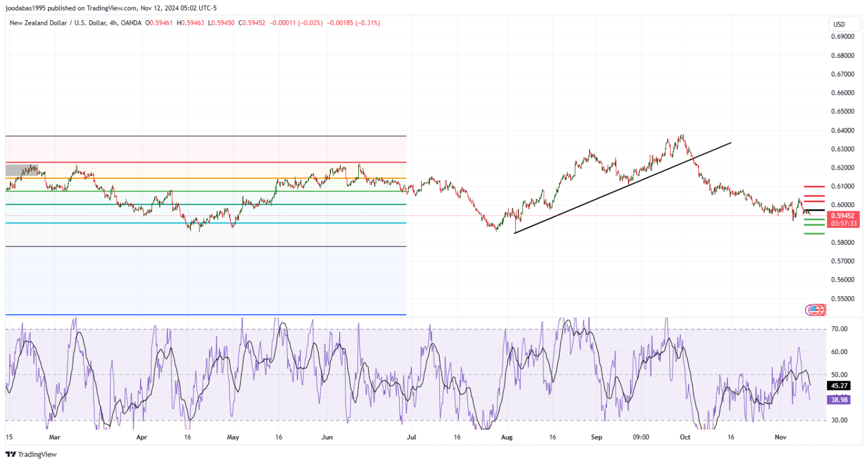Screen dimensions: 868x464
Task: Click the US flag economic event icon
Action: click(814, 310)
